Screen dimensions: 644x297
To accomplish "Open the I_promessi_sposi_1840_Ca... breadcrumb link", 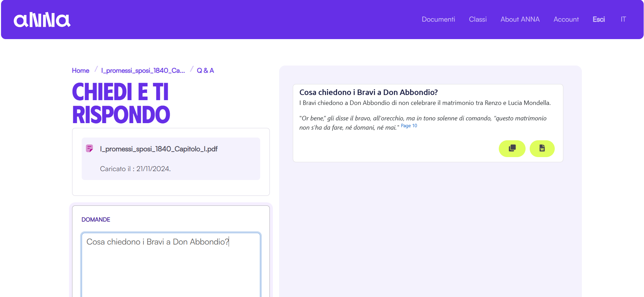I will point(143,71).
